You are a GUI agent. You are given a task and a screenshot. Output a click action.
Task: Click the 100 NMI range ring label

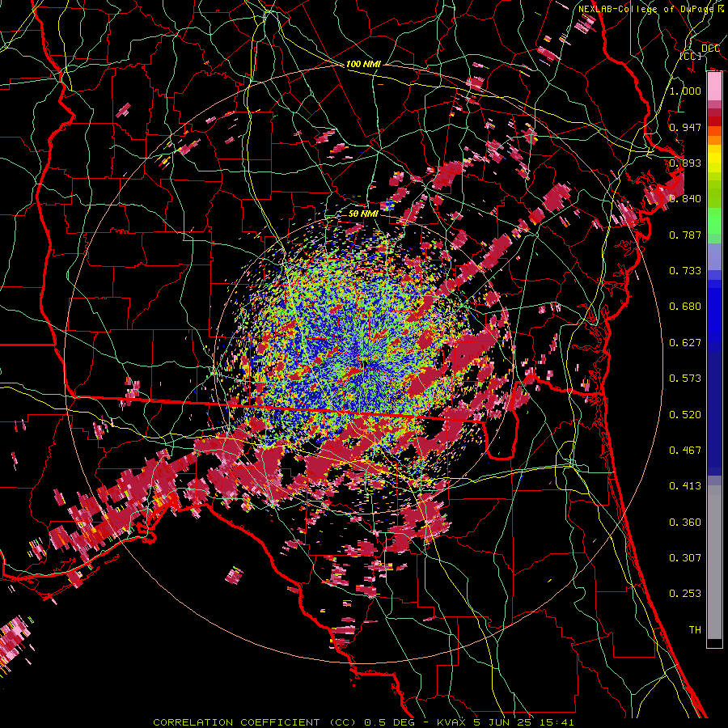tap(363, 64)
